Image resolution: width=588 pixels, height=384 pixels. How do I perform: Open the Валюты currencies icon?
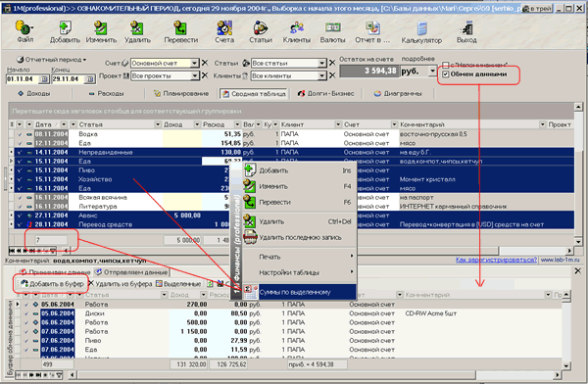coord(332,31)
